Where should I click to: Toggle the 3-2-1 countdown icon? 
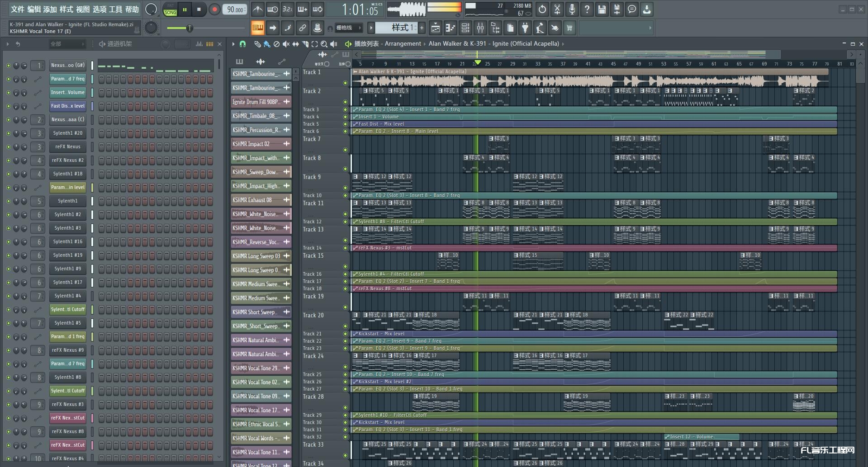tap(287, 9)
